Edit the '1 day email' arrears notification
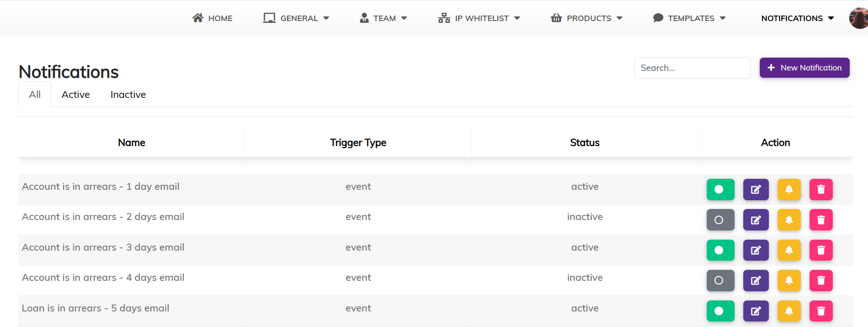Screen dimensions: 868x327 pos(756,189)
